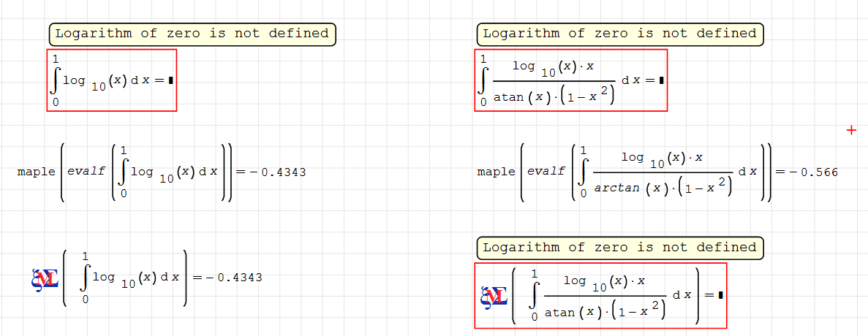Click the bottom-right 'Logarithm of zero is not defined' tooltip

tap(619, 248)
